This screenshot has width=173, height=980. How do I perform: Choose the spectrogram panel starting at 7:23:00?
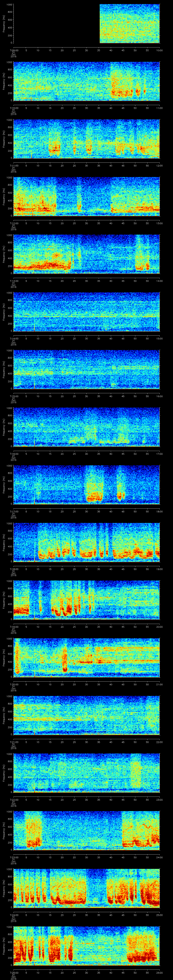(x=87, y=831)
